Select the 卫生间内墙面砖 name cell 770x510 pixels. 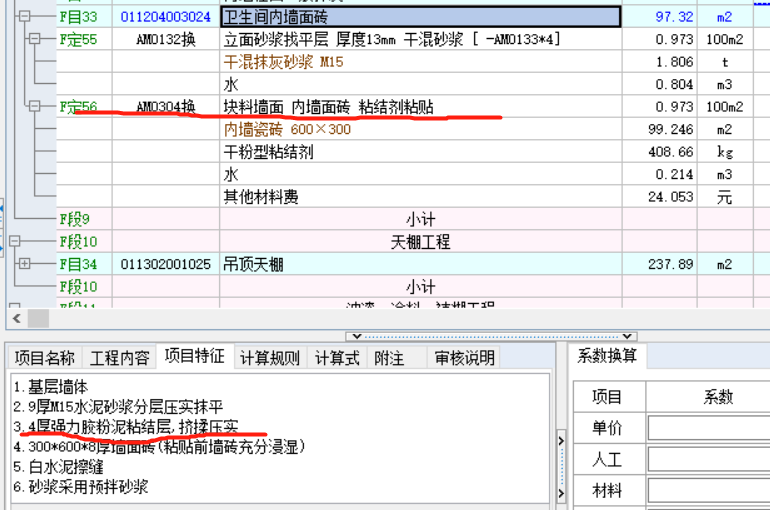pos(421,17)
